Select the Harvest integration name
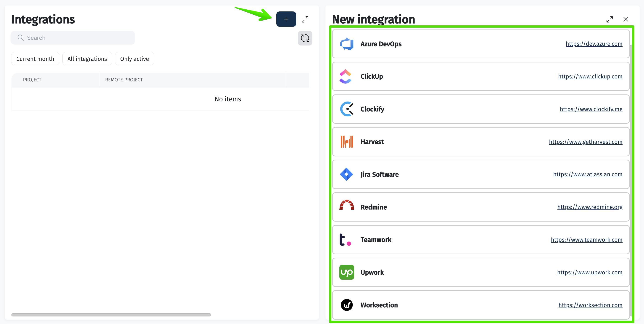The image size is (644, 324). (372, 142)
